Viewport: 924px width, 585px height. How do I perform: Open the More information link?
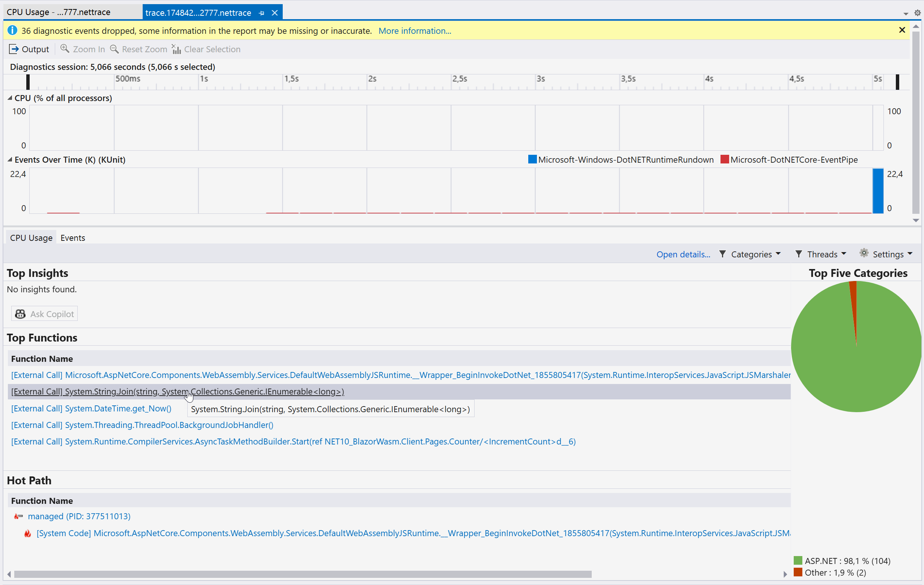[x=415, y=31]
